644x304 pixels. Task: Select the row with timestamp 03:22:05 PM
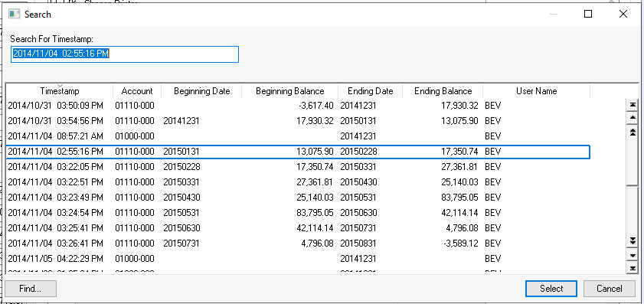pos(298,167)
